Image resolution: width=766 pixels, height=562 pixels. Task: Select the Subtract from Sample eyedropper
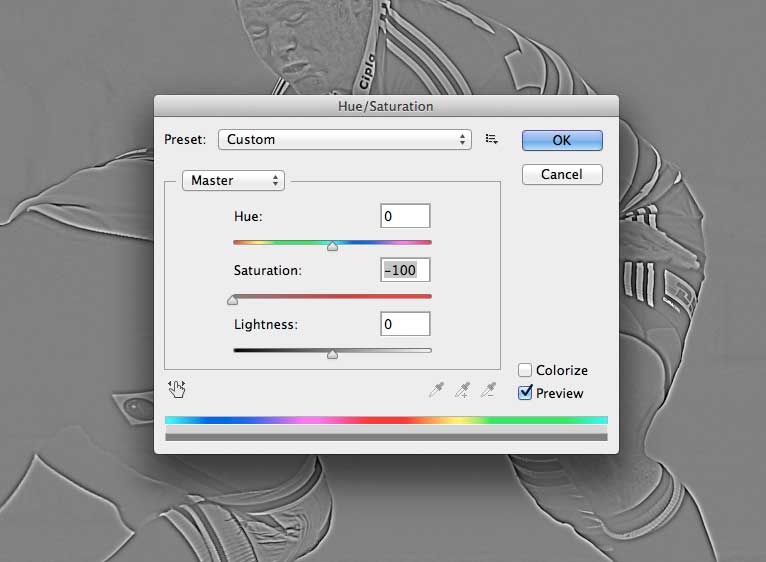(x=488, y=389)
